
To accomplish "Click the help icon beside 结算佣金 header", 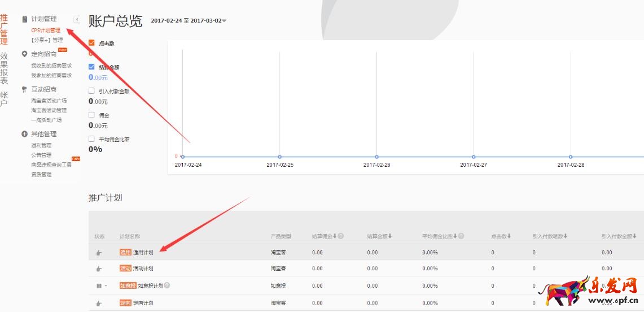I will pos(341,236).
